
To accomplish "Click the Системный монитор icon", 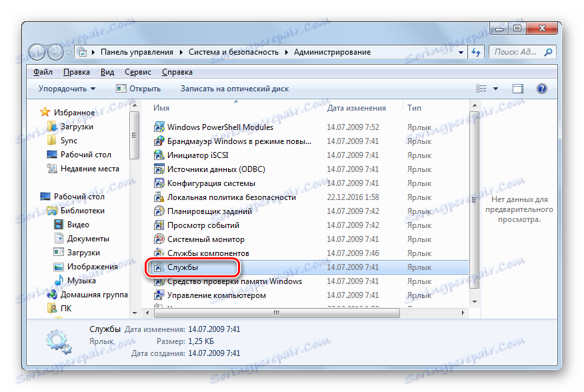I will click(159, 239).
